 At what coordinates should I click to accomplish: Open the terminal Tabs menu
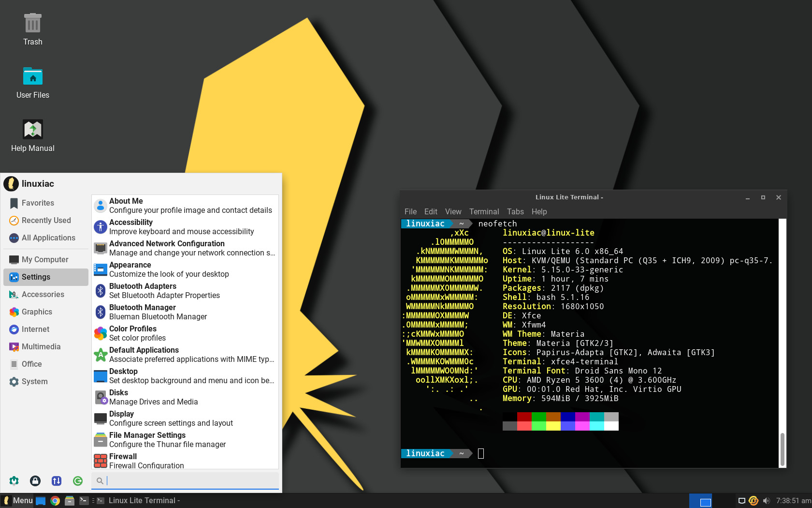click(x=515, y=212)
